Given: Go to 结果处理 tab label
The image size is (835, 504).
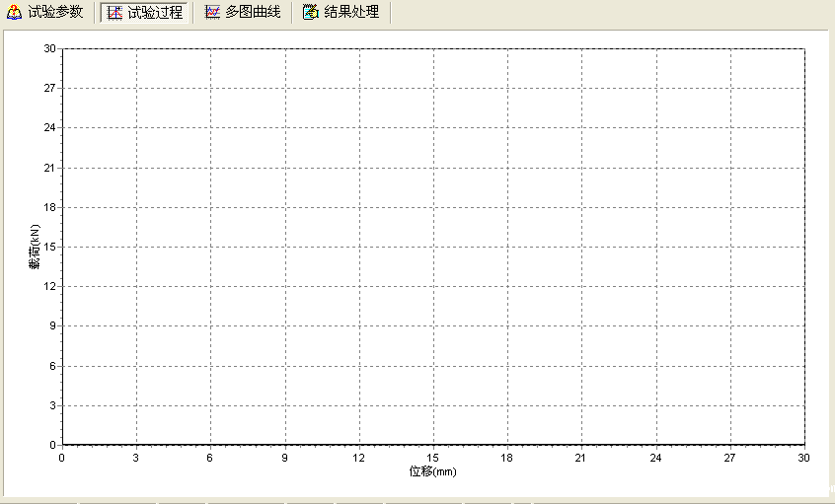Looking at the screenshot, I should [x=351, y=13].
